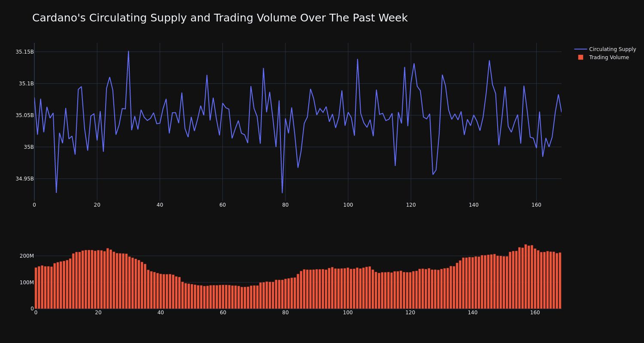Screen dimensions: 644x343
Task: Click the 200M volume axis label
Action: point(27,256)
